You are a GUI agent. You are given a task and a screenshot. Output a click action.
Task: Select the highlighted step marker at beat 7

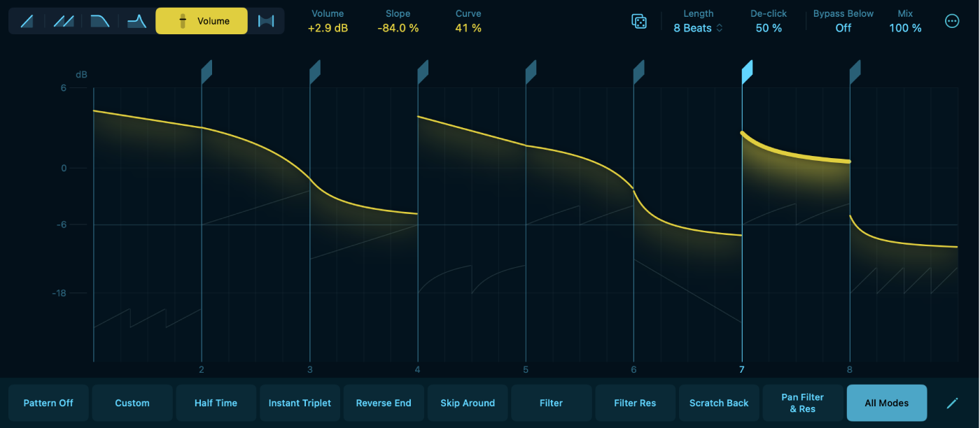point(747,72)
